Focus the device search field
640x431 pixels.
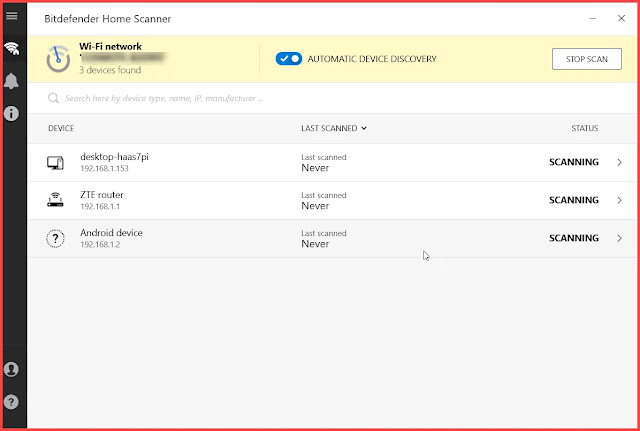[x=333, y=98]
